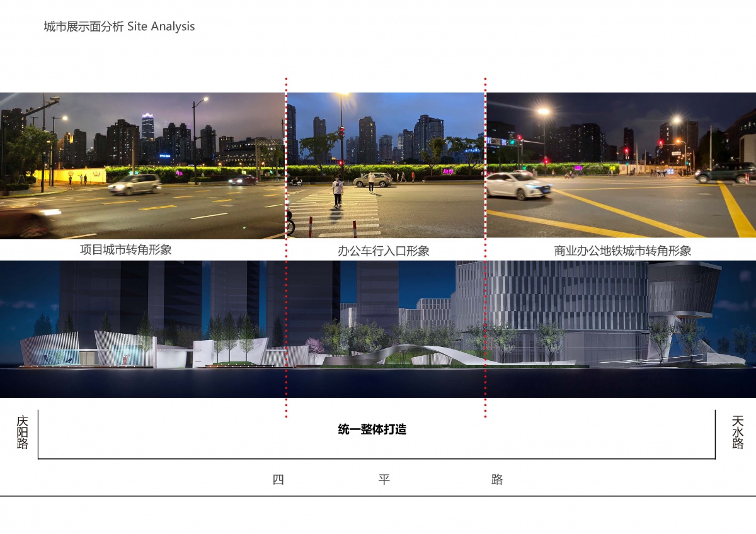Click the road label '天水路'
This screenshot has width=756, height=534.
(x=738, y=432)
